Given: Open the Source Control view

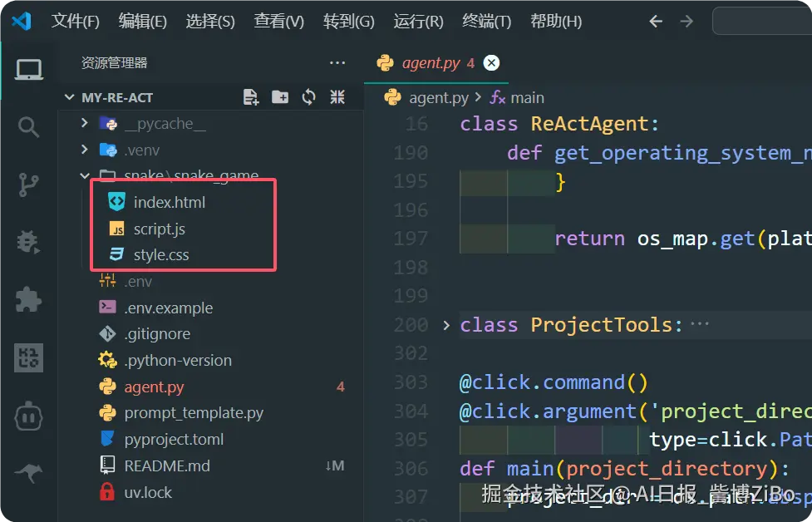Looking at the screenshot, I should pos(28,185).
